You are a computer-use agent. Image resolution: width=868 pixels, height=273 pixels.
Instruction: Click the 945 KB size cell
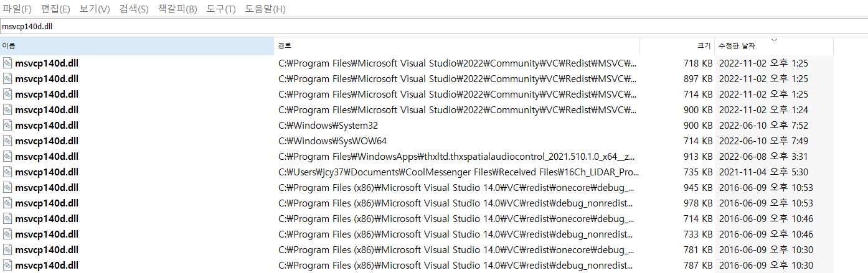[x=698, y=187]
